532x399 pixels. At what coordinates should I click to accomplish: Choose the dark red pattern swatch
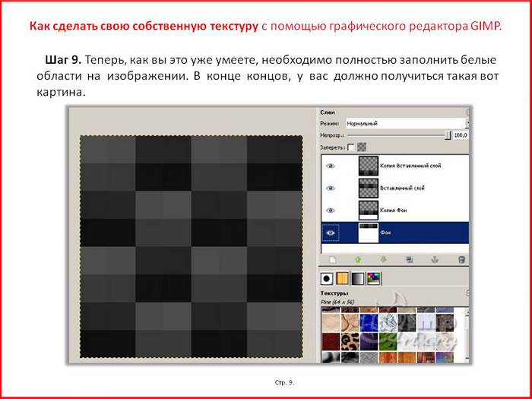(x=331, y=341)
